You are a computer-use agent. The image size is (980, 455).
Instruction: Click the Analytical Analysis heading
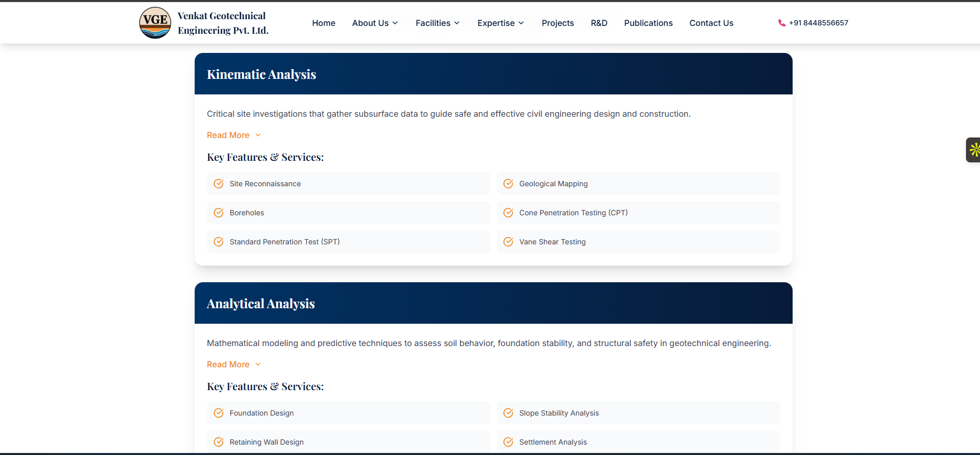tap(261, 304)
